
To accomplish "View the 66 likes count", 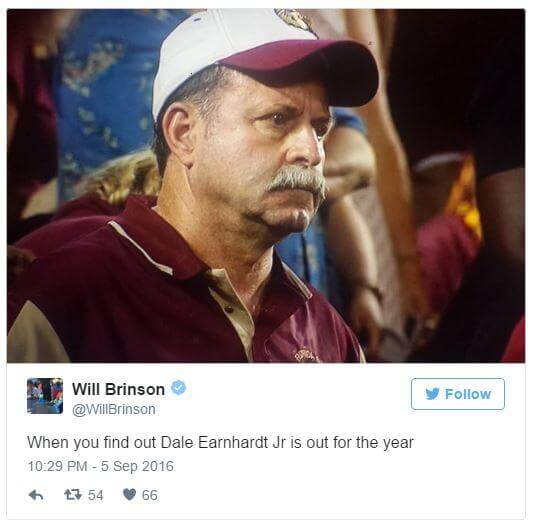I will (x=150, y=495).
